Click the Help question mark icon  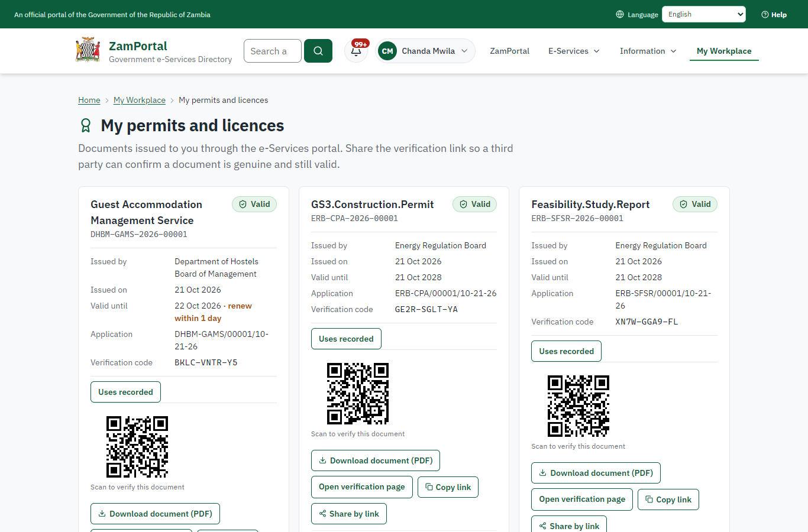pyautogui.click(x=765, y=14)
